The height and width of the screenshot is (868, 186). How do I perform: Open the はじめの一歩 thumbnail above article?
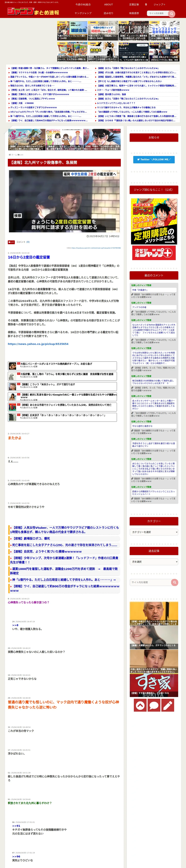pyautogui.click(x=102, y=139)
